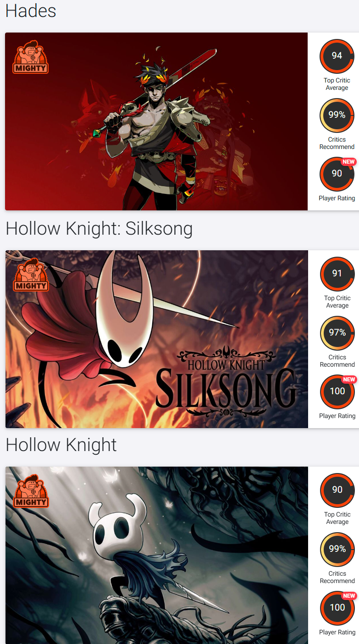Open the Hollow Knight: Silksong title link
Screen dimensions: 359x644
click(99, 228)
